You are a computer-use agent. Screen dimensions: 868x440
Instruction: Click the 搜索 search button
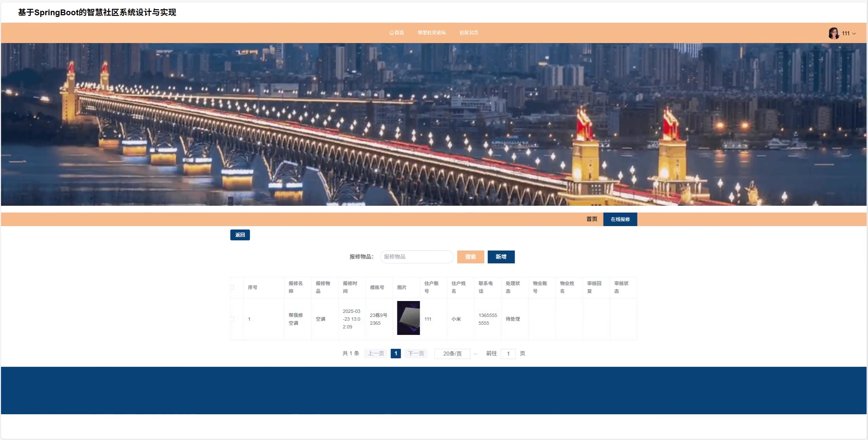(x=470, y=257)
